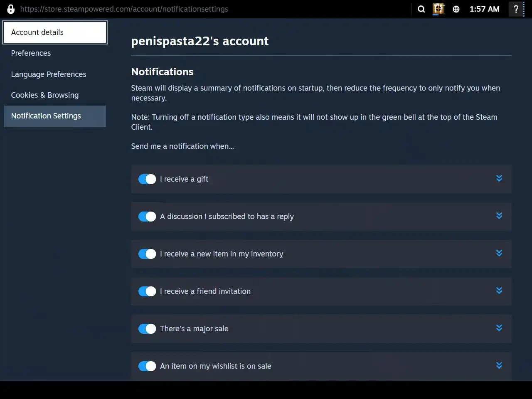Open Account details in sidebar
532x399 pixels.
(55, 32)
